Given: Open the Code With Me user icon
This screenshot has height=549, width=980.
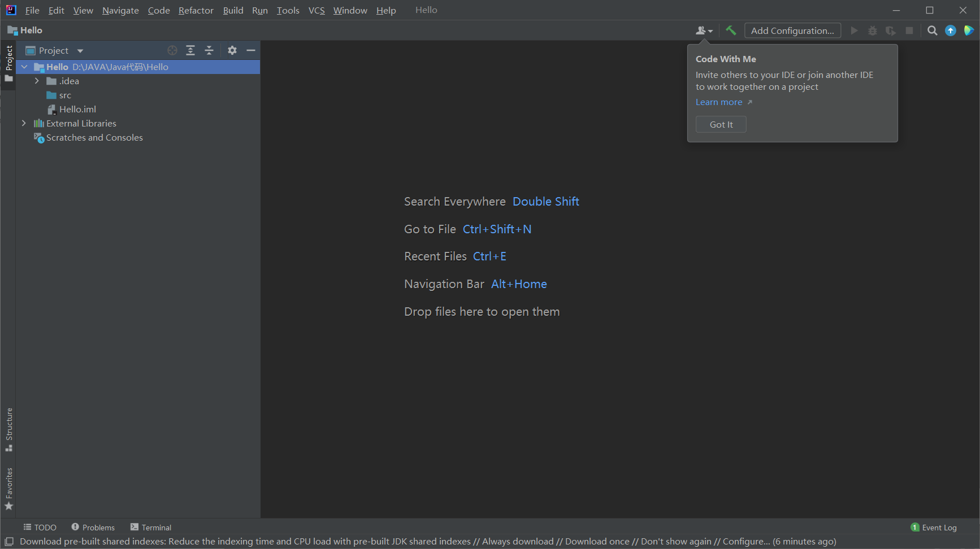Looking at the screenshot, I should (704, 30).
